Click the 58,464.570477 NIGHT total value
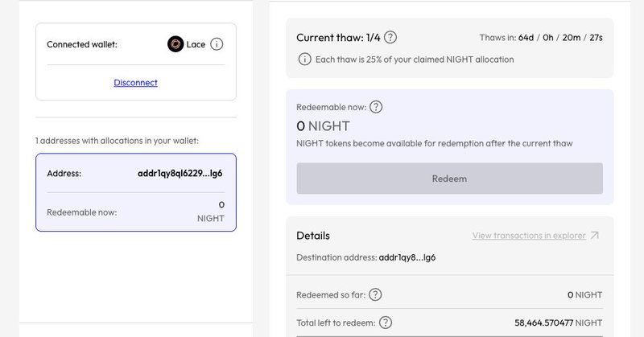The height and width of the screenshot is (337, 644). coord(558,323)
